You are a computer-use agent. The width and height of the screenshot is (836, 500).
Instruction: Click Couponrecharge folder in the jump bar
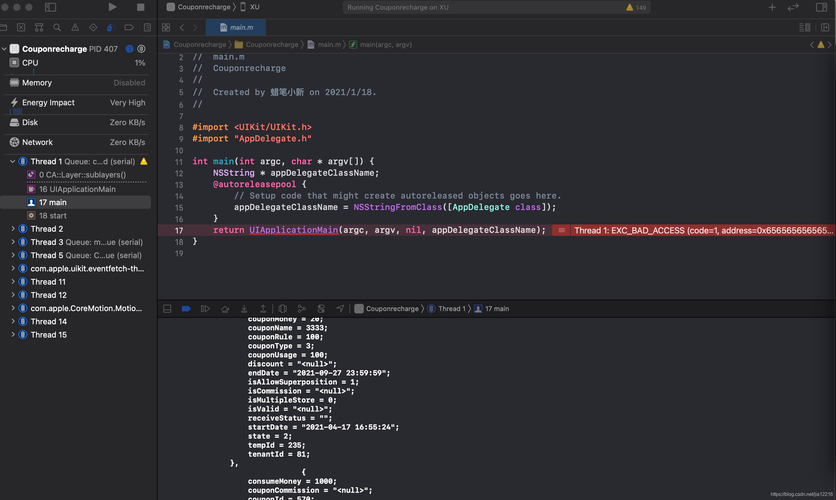(267, 45)
